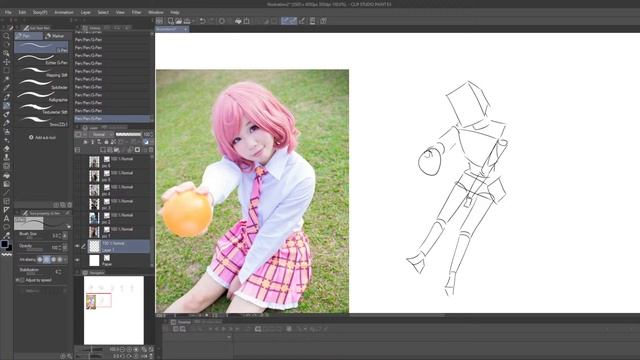Show the pic 1 layer via its visibility box
The width and height of the screenshot is (640, 360).
pyautogui.click(x=77, y=232)
